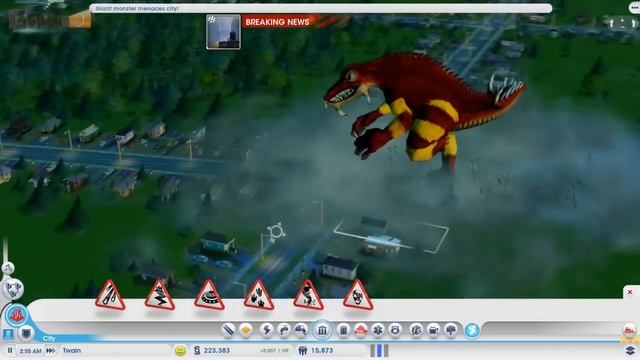Open the Roads tool
Screen dimensions: 640x360
click(x=228, y=330)
